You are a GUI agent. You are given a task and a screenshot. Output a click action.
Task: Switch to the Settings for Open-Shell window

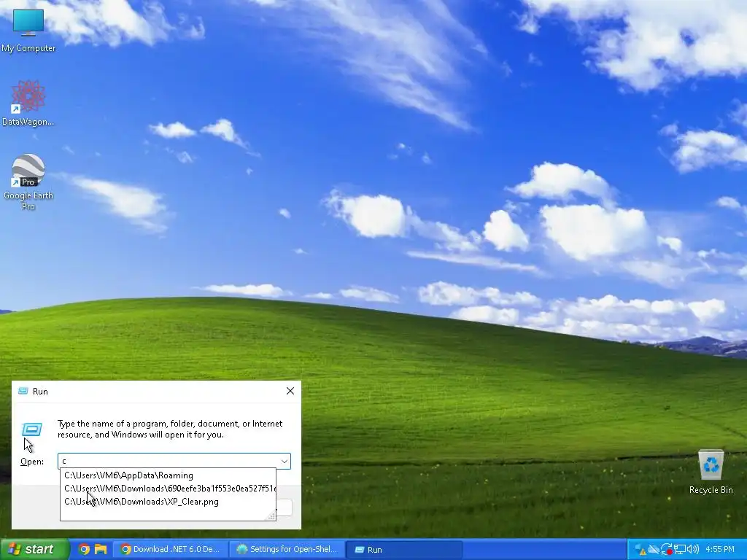[x=287, y=550]
